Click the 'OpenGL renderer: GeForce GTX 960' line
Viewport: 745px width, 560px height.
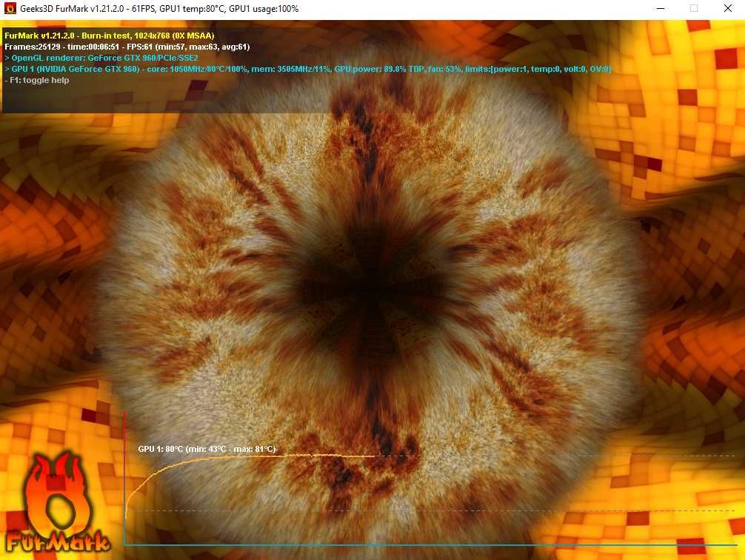pyautogui.click(x=101, y=58)
